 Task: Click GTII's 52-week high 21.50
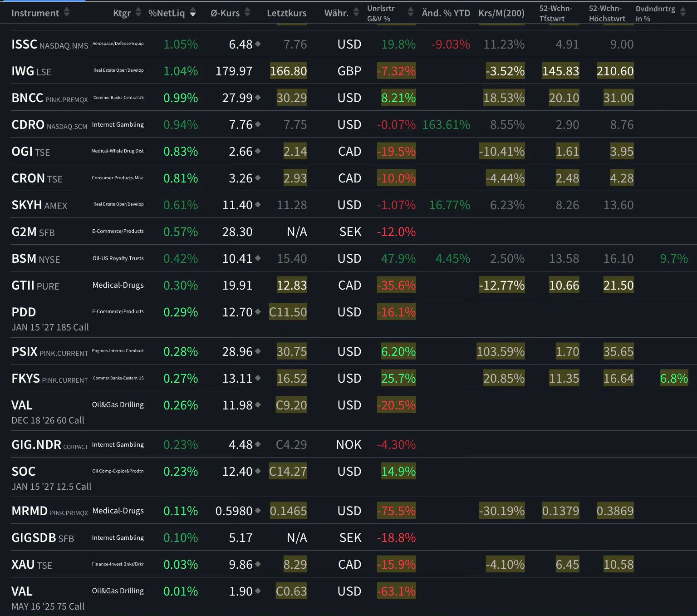618,285
